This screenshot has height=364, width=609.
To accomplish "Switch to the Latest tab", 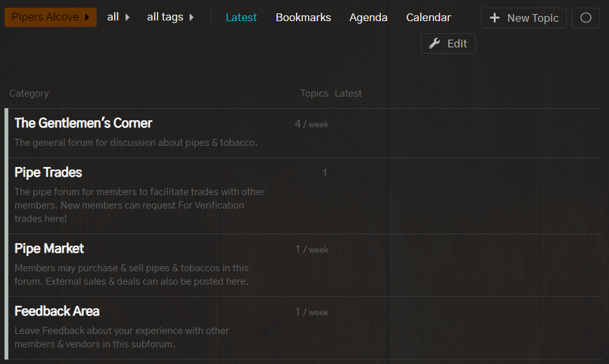I will (241, 17).
